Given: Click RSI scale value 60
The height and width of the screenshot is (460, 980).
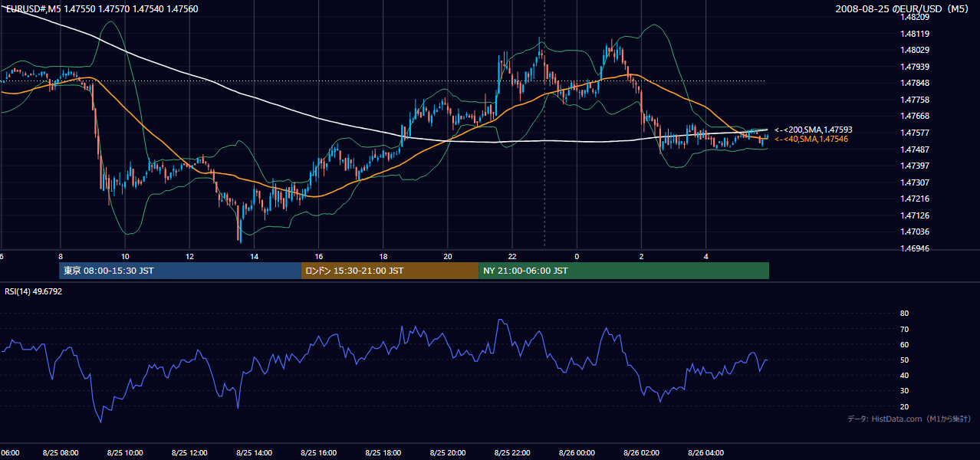Looking at the screenshot, I should pos(904,344).
